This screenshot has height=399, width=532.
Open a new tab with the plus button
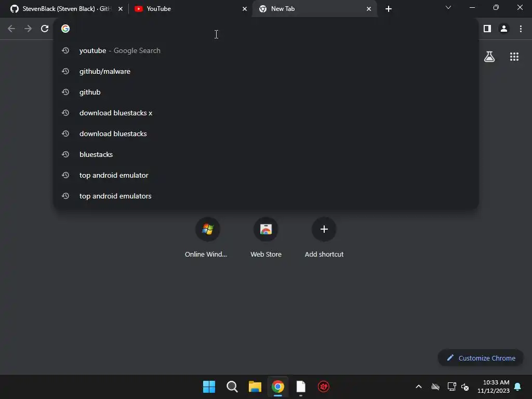pyautogui.click(x=389, y=9)
